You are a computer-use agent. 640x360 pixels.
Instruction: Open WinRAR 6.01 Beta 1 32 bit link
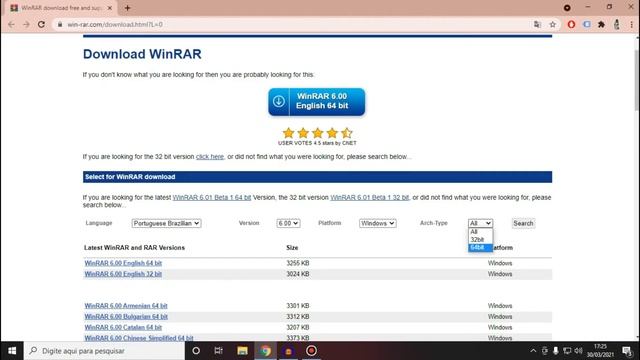click(369, 198)
